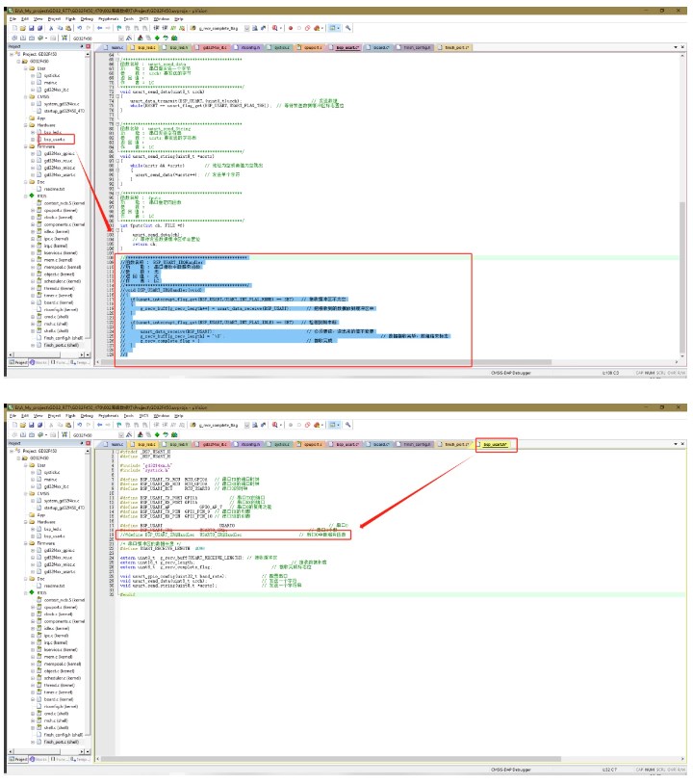This screenshot has width=693, height=784.
Task: Open target selector dropdown GD32F450 in bottom window
Action: (x=121, y=435)
